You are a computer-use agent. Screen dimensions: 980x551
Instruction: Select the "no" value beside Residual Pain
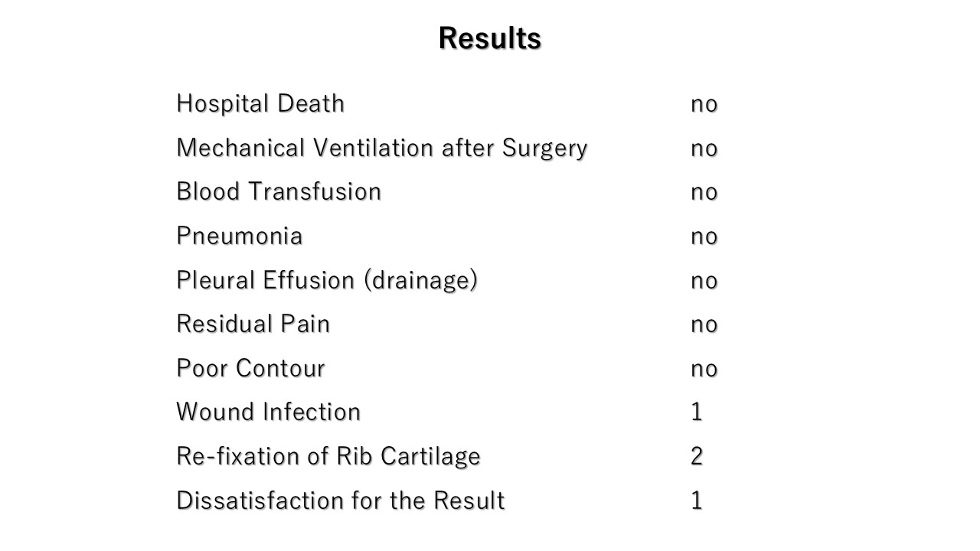(x=704, y=324)
